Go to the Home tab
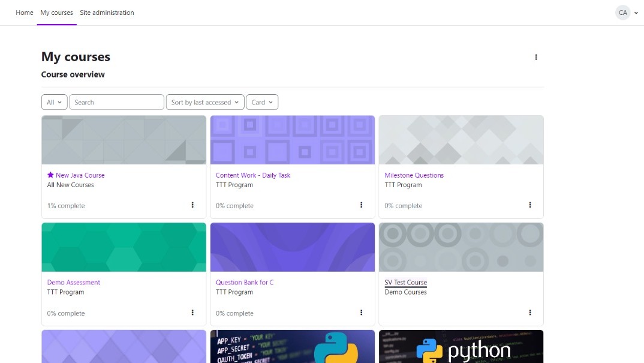Screen dimensions: 644x363 [25, 13]
